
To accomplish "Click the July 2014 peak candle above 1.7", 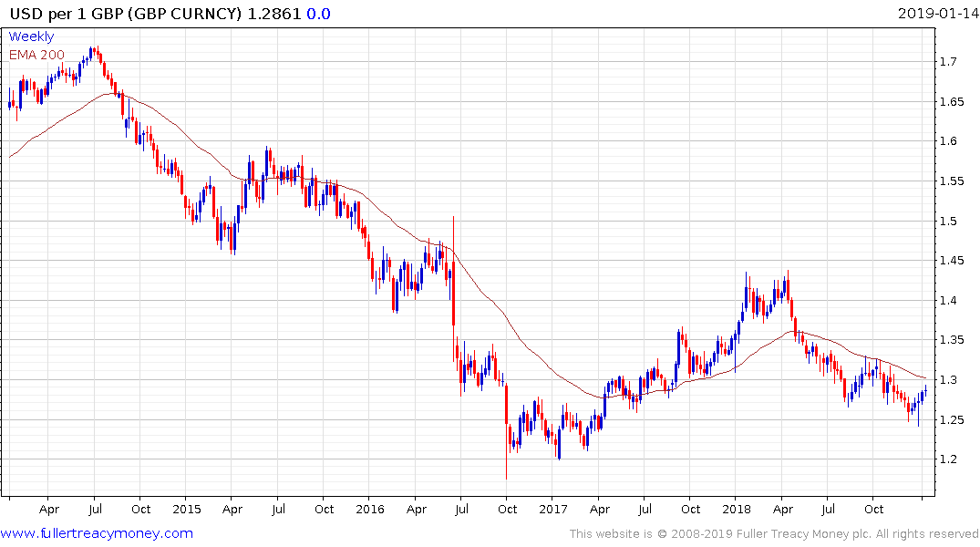I will point(97,54).
